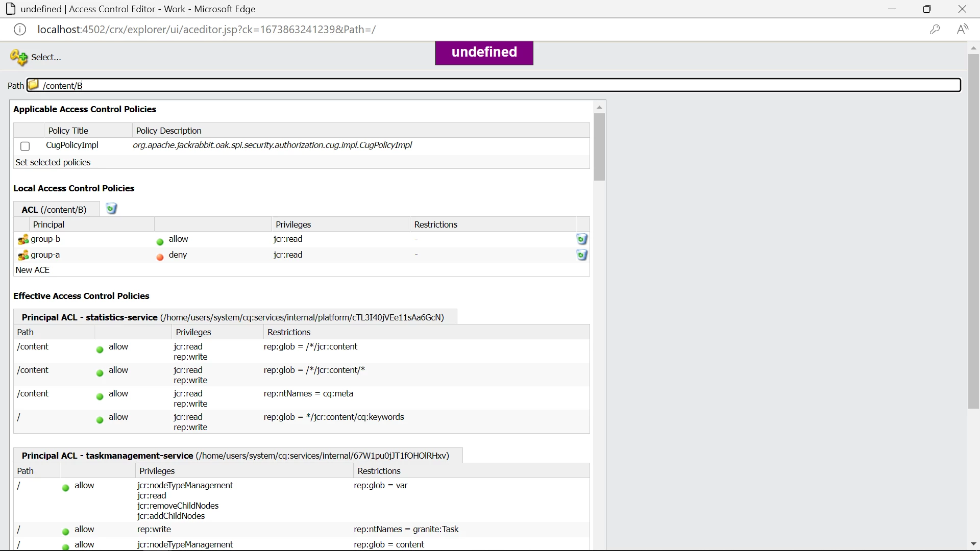
Task: View site information icon in address bar
Action: pyautogui.click(x=20, y=30)
